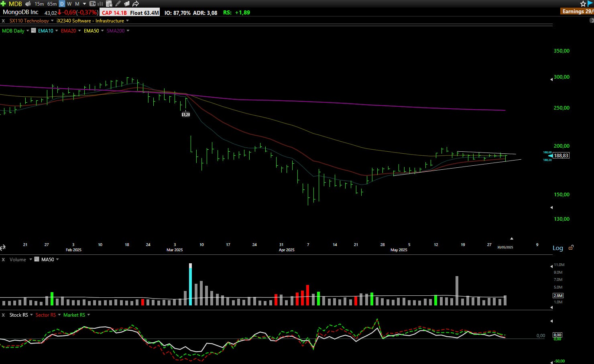Click the $1,28 earnings marker on chart
The image size is (594, 364).
pos(186,114)
